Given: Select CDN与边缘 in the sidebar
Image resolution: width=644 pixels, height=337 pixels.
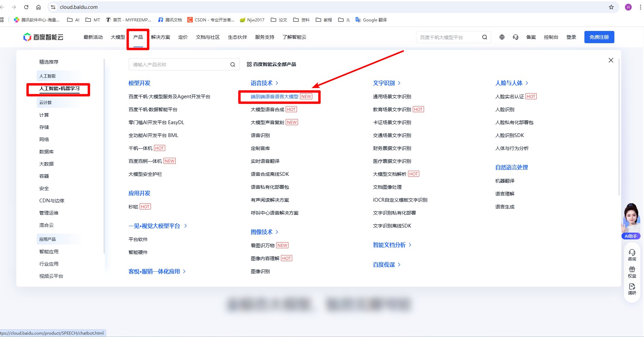Looking at the screenshot, I should 52,201.
